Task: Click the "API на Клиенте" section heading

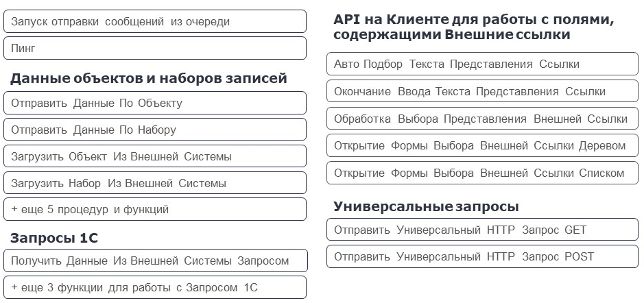Action: tap(473, 27)
